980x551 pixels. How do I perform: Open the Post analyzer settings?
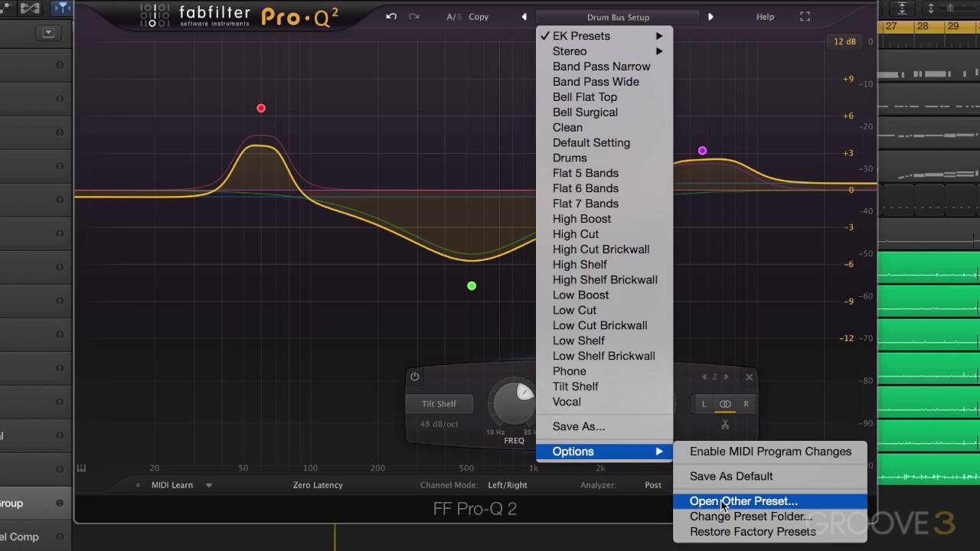653,484
